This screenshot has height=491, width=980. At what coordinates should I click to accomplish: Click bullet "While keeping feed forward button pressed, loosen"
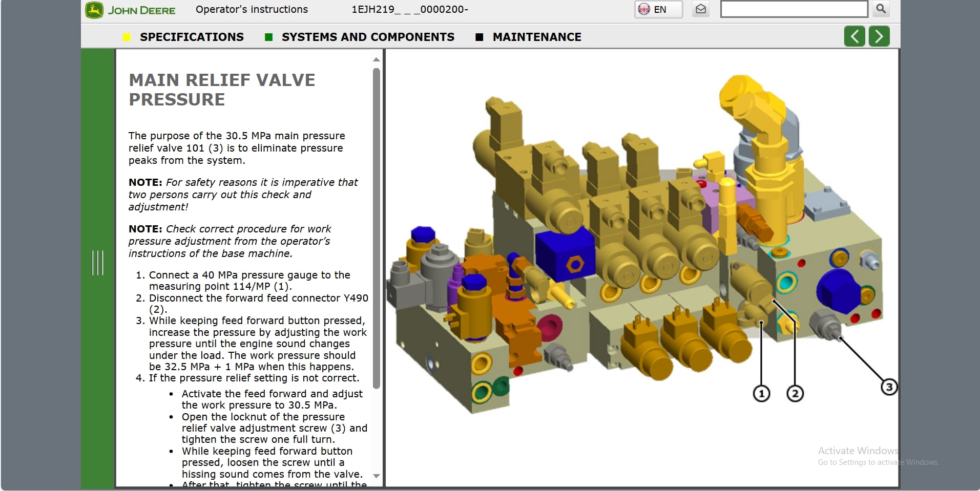(x=272, y=462)
